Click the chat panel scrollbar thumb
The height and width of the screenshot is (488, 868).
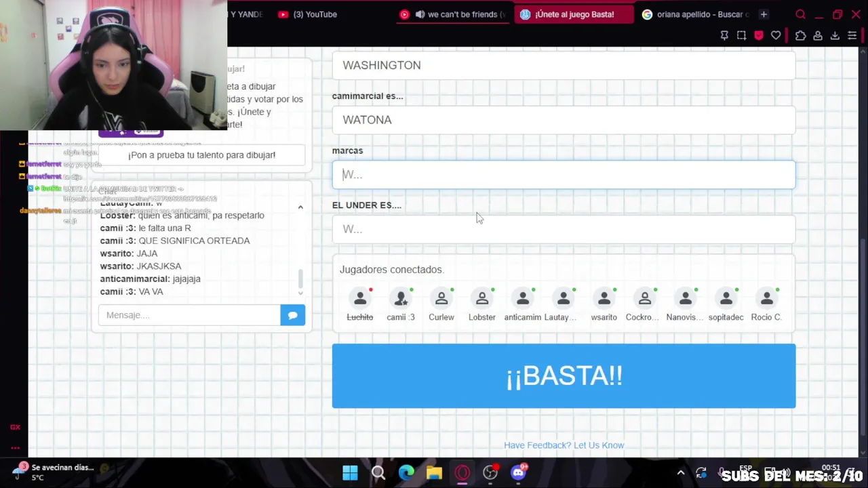(300, 279)
